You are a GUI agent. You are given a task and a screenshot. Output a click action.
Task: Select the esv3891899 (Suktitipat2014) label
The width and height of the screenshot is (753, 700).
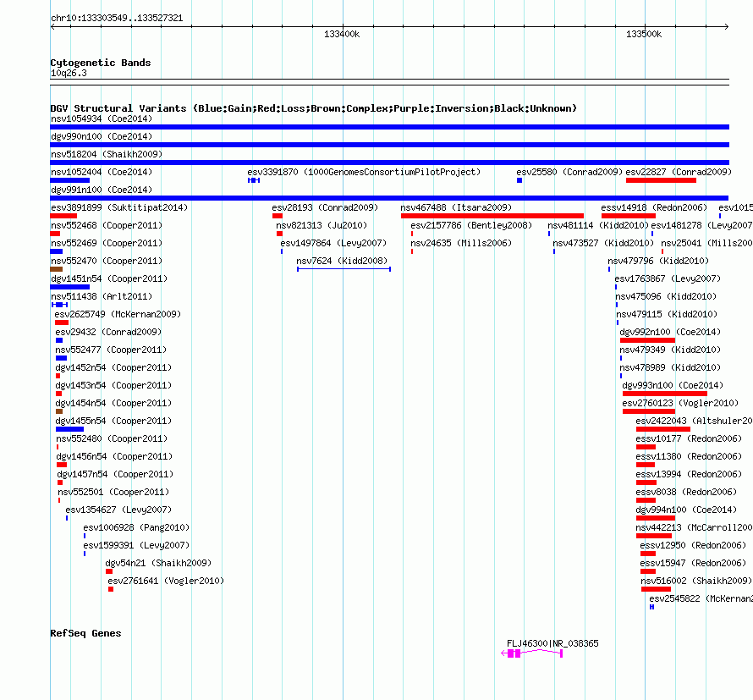click(x=119, y=207)
